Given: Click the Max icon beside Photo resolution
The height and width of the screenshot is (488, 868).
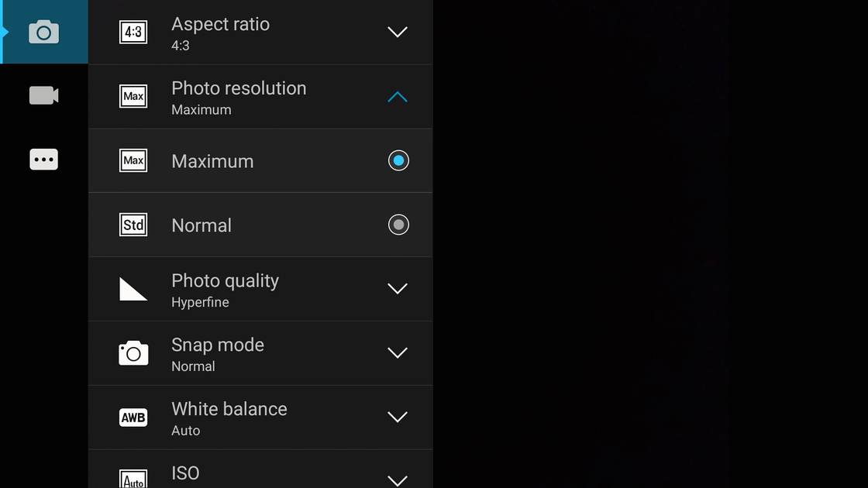Looking at the screenshot, I should tap(133, 97).
